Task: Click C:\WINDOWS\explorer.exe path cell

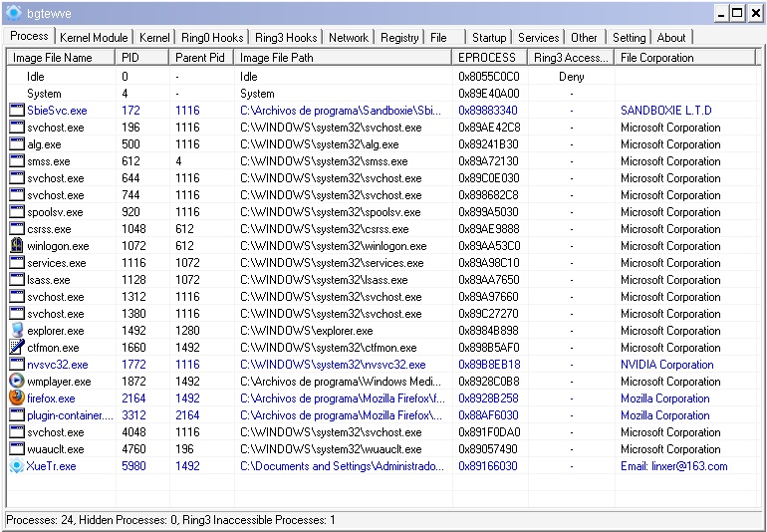Action: click(306, 331)
